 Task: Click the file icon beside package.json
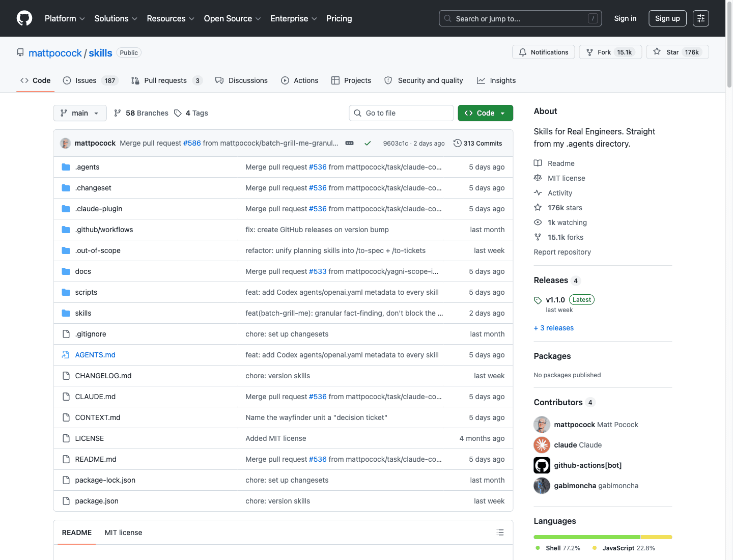[x=66, y=501]
